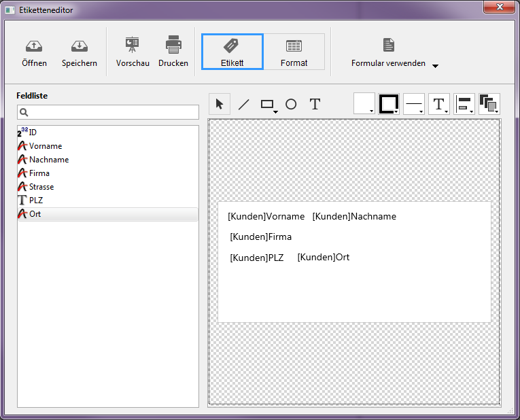Select the [Kunden]Firma label on canvas
The image size is (520, 420).
(261, 237)
